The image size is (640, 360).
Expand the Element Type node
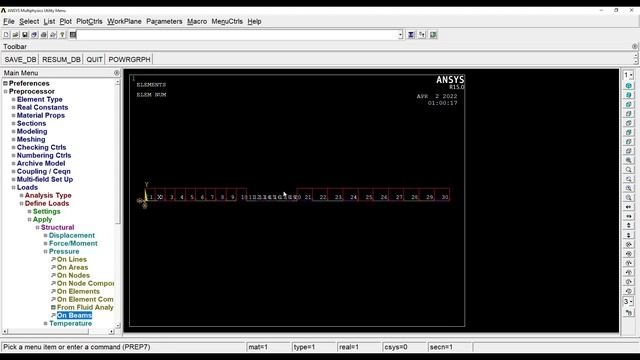pyautogui.click(x=13, y=100)
